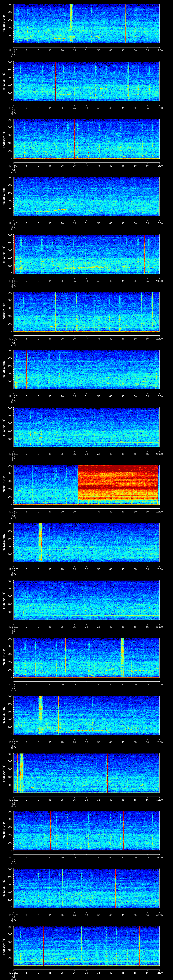Click the 17:00 end time label
The image size is (173, 980).
coord(159,50)
